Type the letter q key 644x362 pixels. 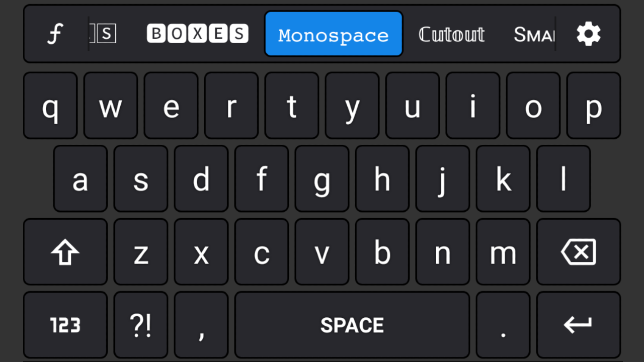(x=50, y=106)
